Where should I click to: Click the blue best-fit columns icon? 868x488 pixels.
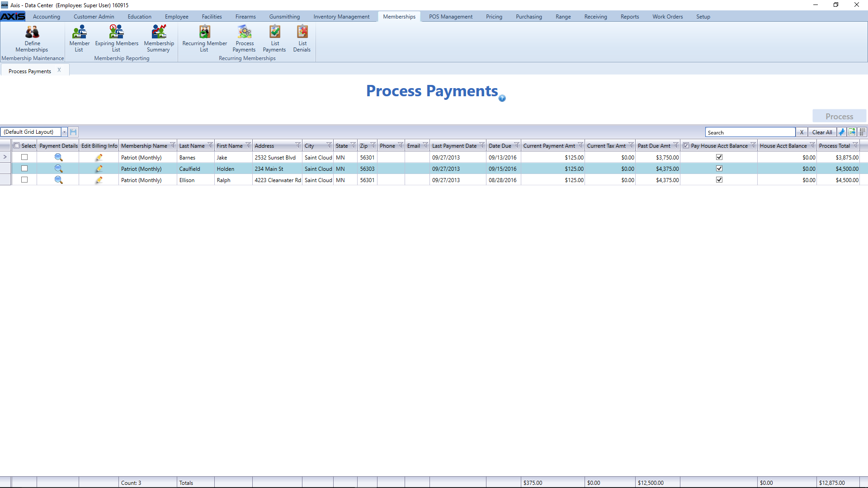coord(842,132)
